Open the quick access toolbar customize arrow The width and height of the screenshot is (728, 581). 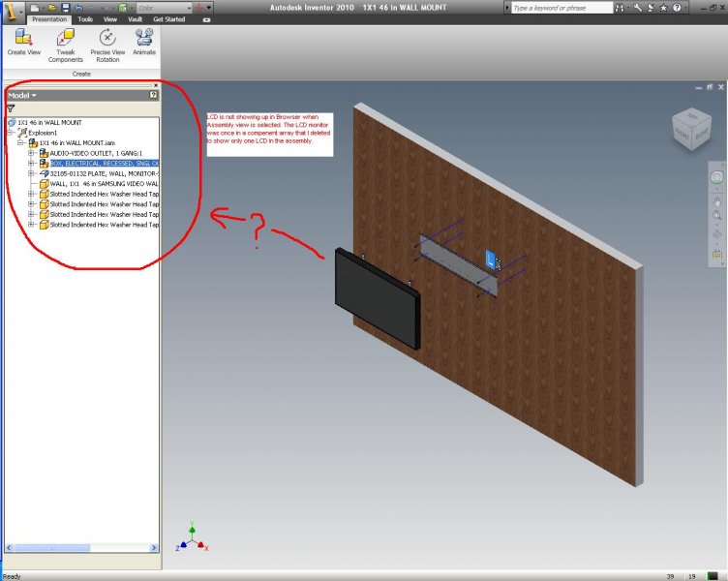point(209,8)
